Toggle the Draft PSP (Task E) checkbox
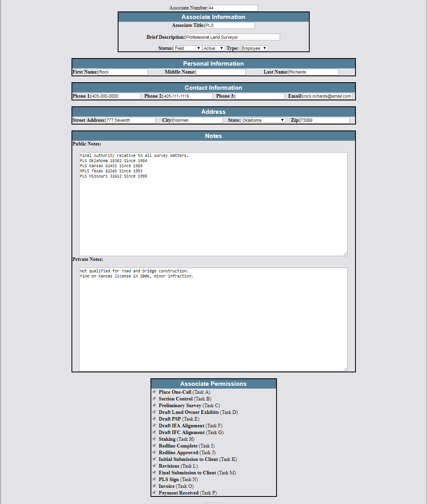Image resolution: width=427 pixels, height=504 pixels. pos(154,419)
